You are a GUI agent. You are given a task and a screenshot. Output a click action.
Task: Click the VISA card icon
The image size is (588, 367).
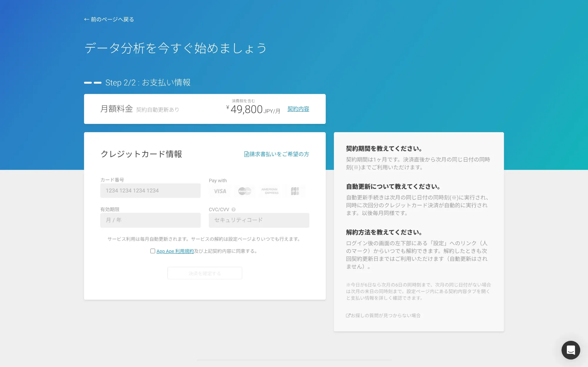click(x=220, y=191)
